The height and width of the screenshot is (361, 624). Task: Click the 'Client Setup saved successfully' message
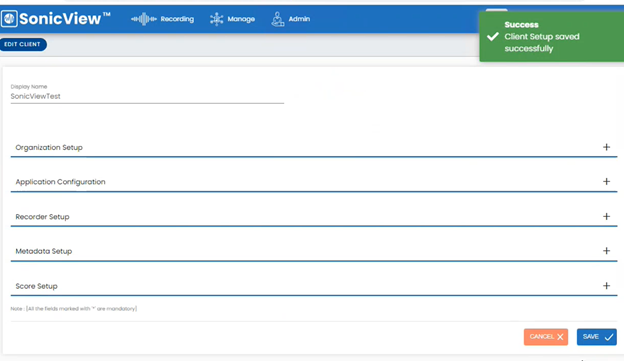click(542, 43)
